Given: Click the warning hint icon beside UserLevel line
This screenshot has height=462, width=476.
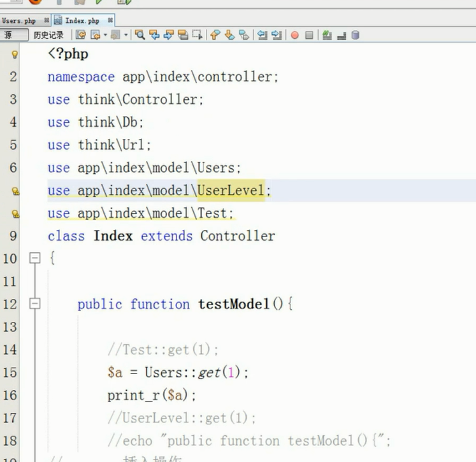Looking at the screenshot, I should 15,191.
